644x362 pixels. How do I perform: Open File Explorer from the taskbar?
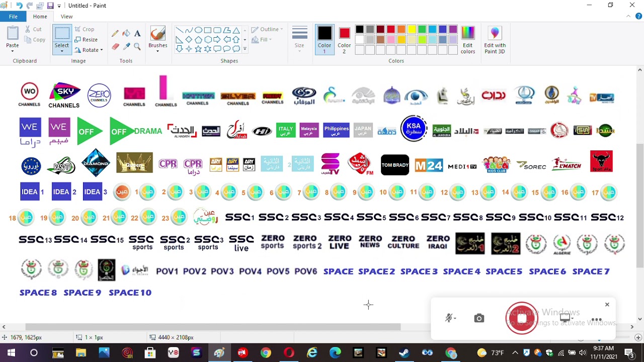[81, 353]
